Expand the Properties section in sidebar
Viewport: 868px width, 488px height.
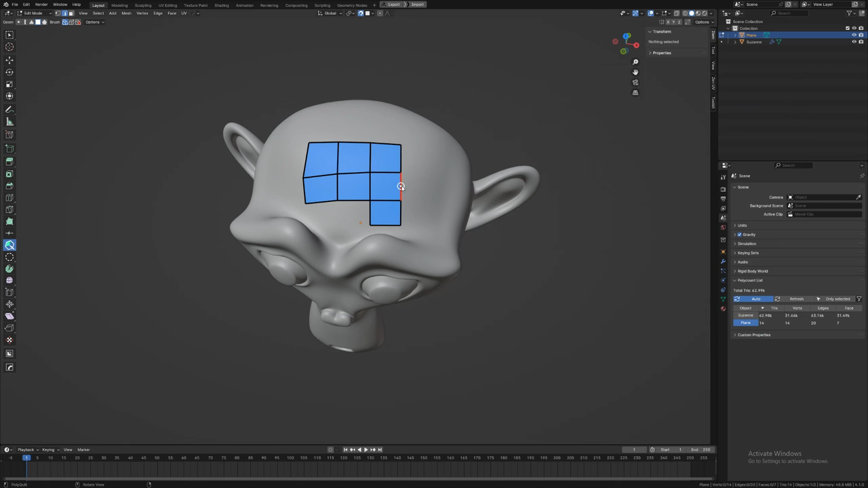click(x=661, y=53)
